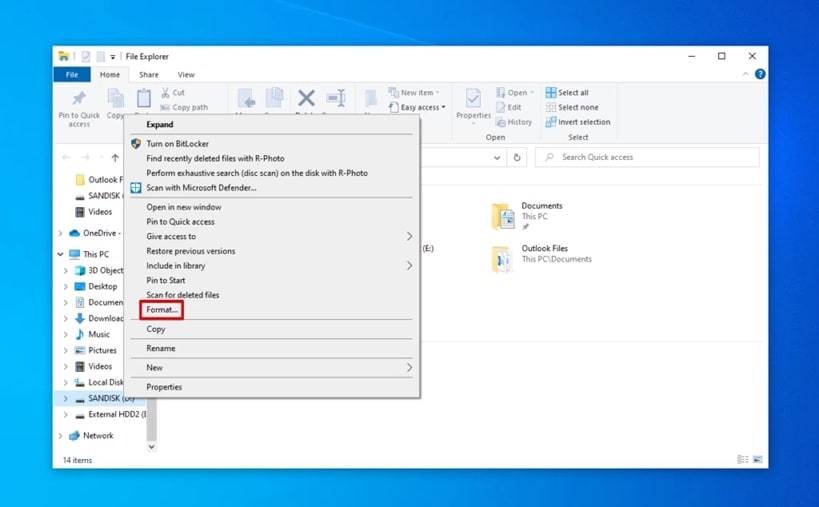Image resolution: width=819 pixels, height=507 pixels.
Task: Click the Back arrow navigation icon
Action: pos(66,157)
